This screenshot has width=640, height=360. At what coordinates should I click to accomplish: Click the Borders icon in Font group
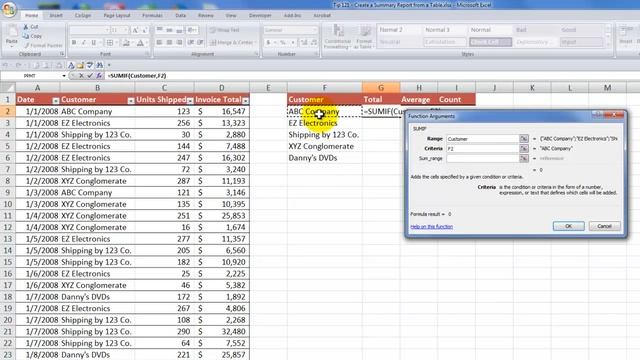[110, 42]
